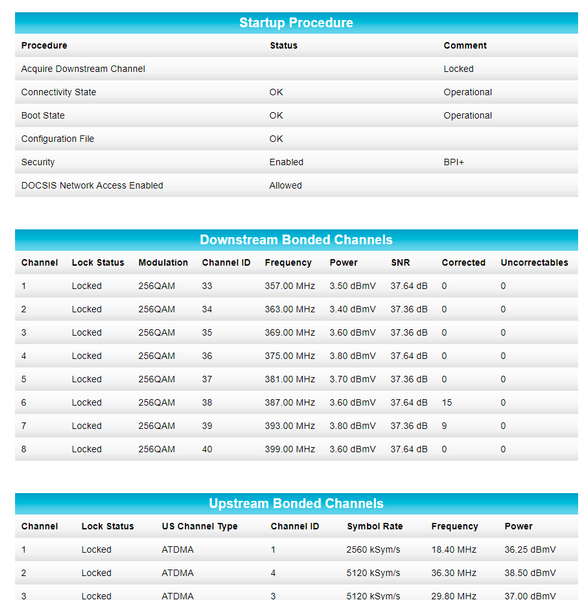Click corrected value 15 on channel 6
The height and width of the screenshot is (600, 588).
(x=446, y=403)
